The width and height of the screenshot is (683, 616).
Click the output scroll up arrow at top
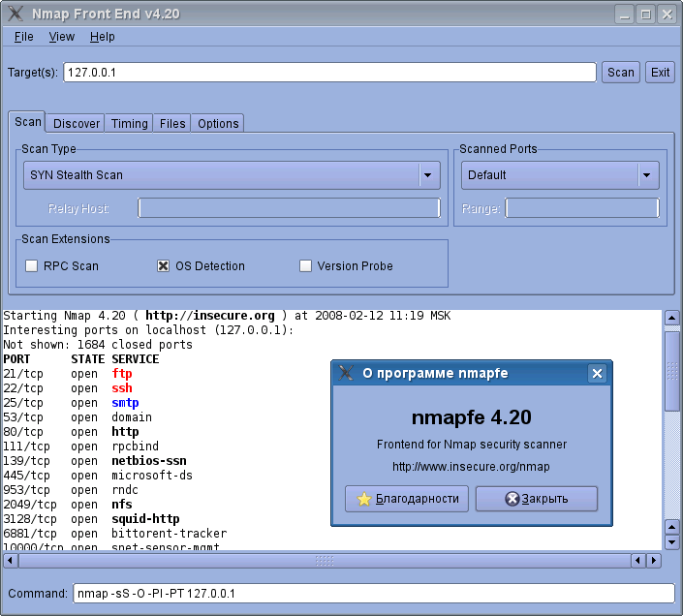(x=672, y=318)
